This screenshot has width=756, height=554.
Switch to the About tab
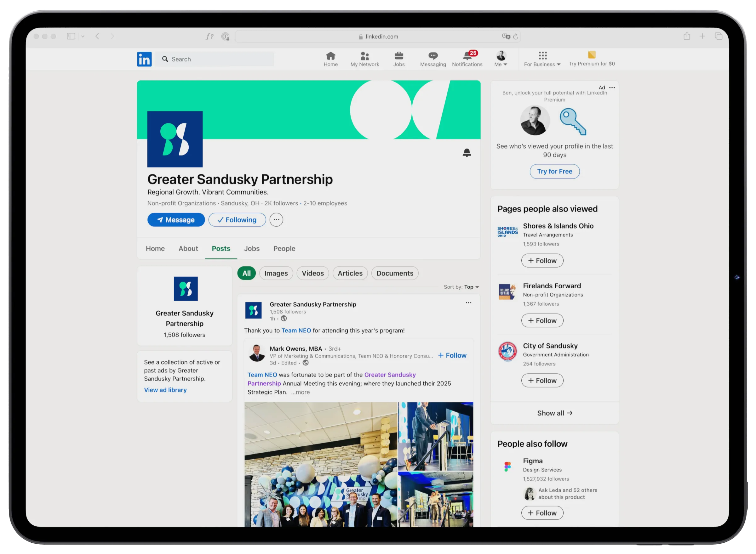188,248
